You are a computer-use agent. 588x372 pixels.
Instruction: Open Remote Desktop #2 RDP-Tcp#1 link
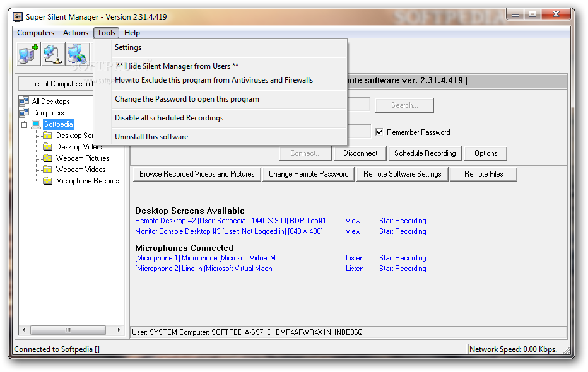pyautogui.click(x=230, y=221)
